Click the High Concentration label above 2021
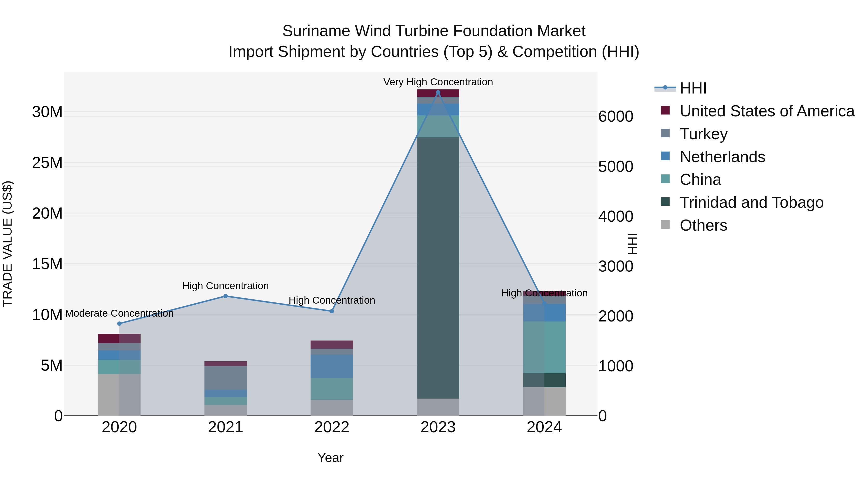 [x=225, y=286]
